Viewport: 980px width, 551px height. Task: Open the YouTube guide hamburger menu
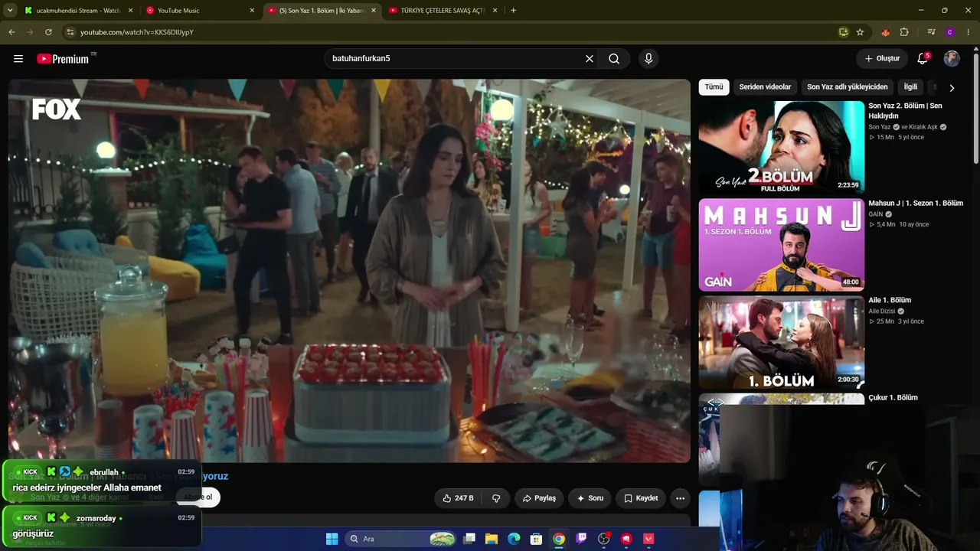pos(18,59)
